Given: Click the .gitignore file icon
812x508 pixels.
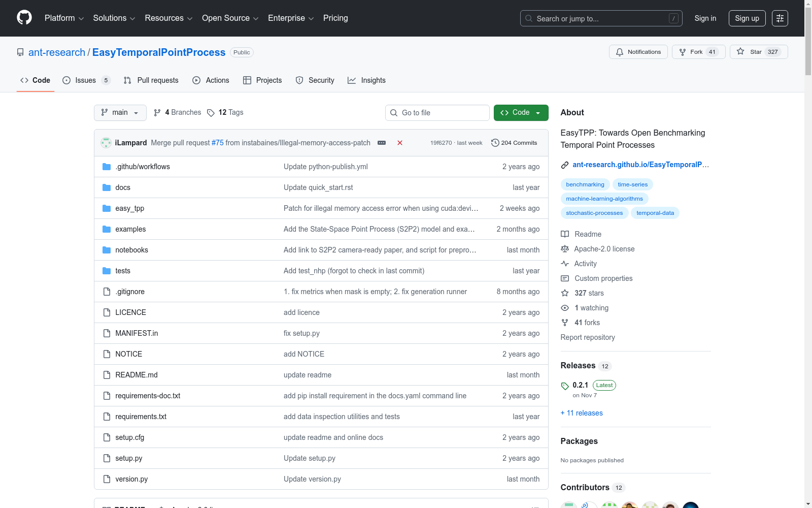Looking at the screenshot, I should (107, 292).
